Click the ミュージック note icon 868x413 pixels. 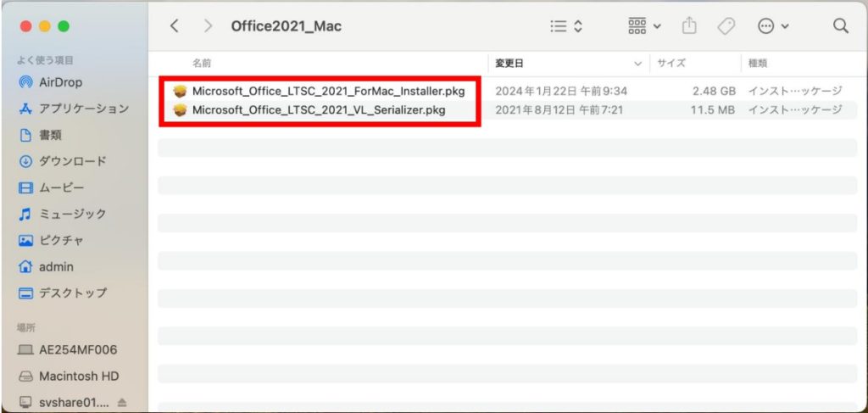(x=25, y=214)
